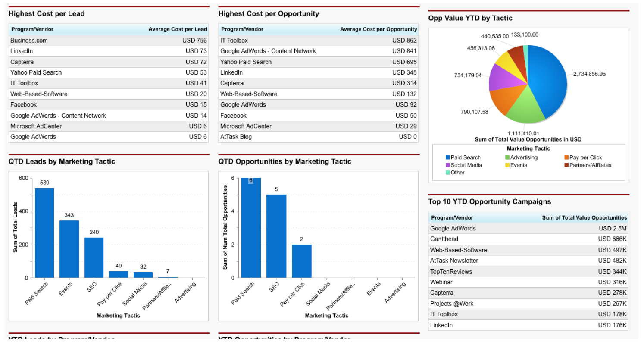The width and height of the screenshot is (644, 343).
Task: Click the AtTask Blog row
Action: 236,137
